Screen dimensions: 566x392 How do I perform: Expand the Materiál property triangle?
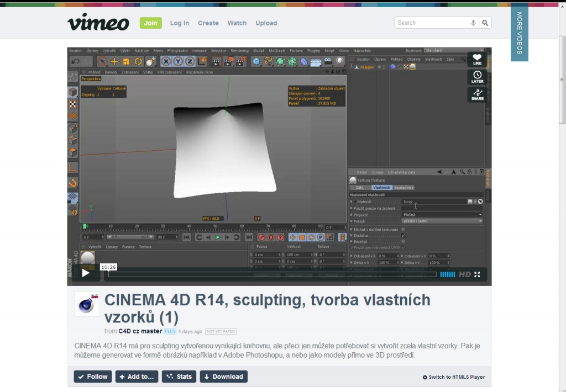355,202
